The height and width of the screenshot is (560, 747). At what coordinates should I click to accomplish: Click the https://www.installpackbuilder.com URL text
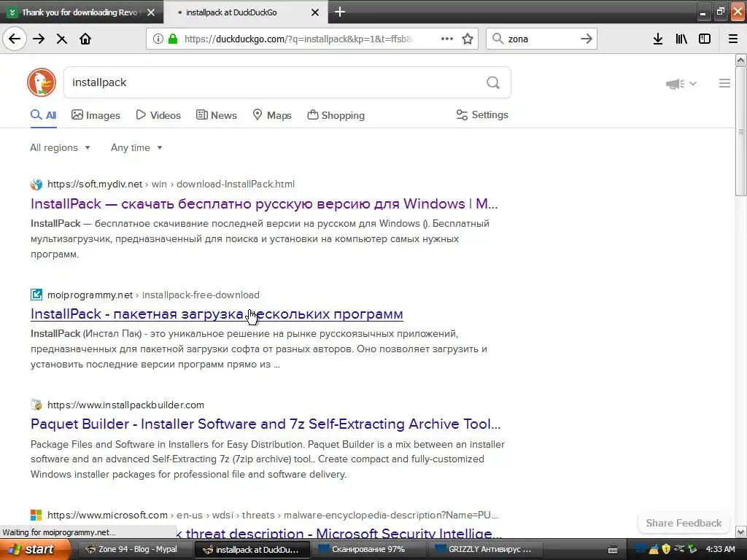click(x=125, y=405)
